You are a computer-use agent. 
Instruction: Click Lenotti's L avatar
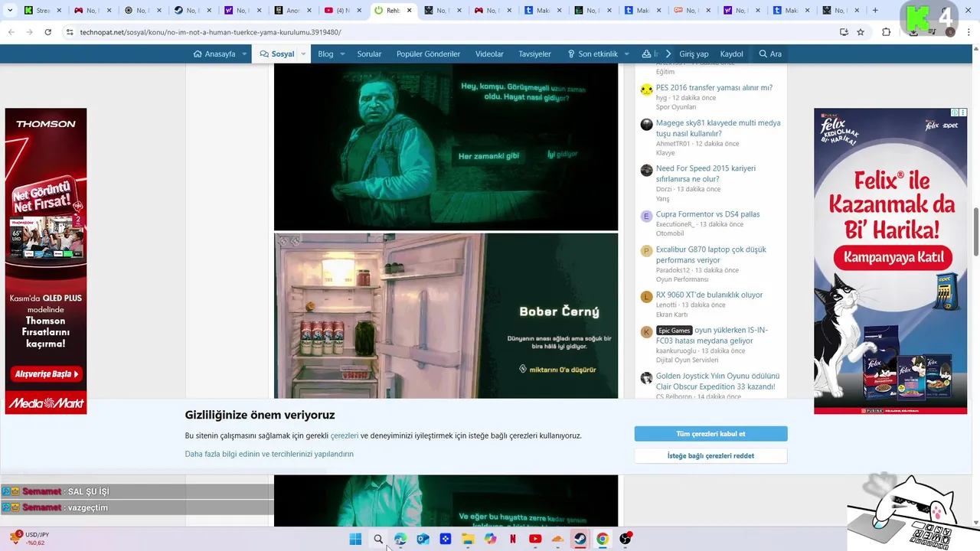647,297
